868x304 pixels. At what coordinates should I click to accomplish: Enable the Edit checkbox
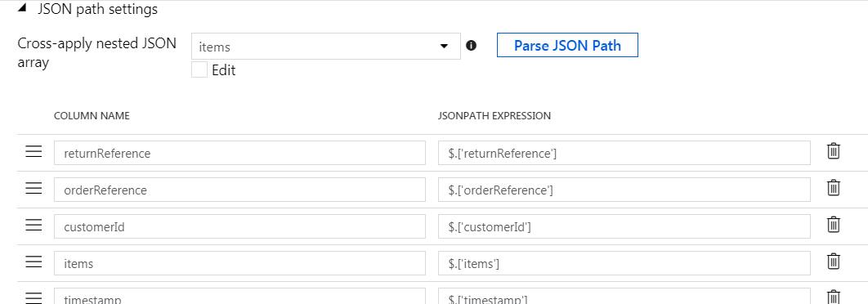point(199,70)
